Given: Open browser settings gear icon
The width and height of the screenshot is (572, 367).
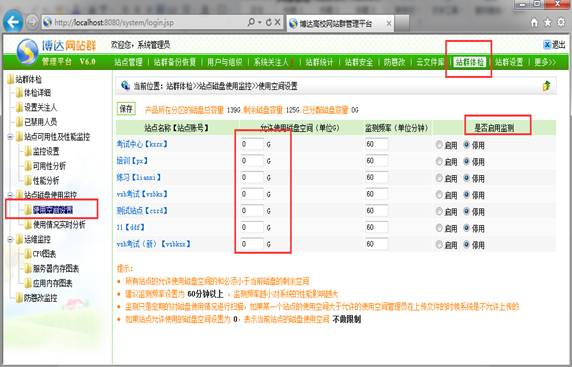Looking at the screenshot, I should (561, 23).
